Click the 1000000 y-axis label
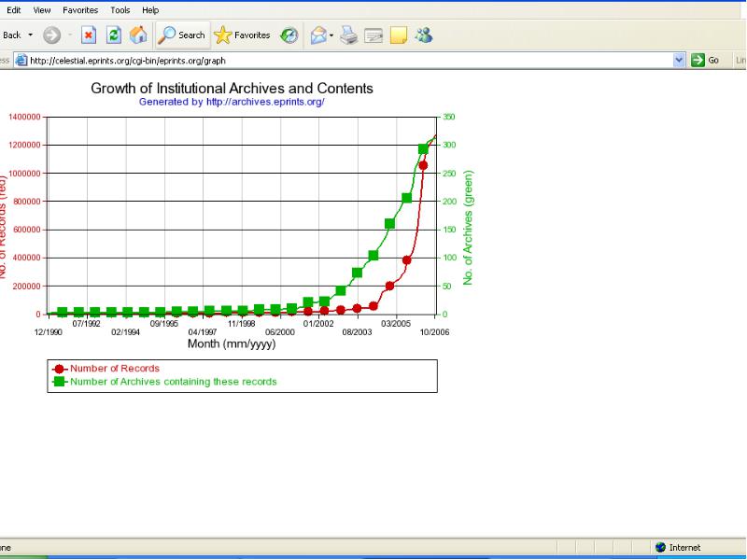 coord(24,174)
